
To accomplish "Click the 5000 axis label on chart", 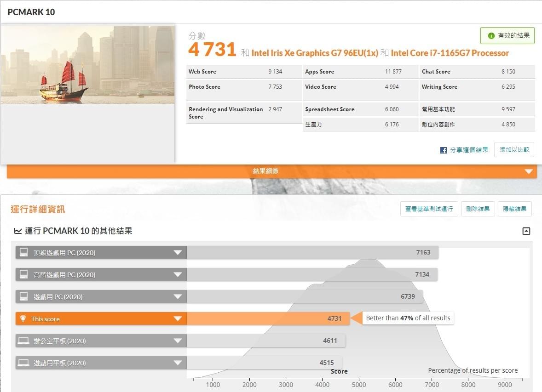I will pos(359,385).
